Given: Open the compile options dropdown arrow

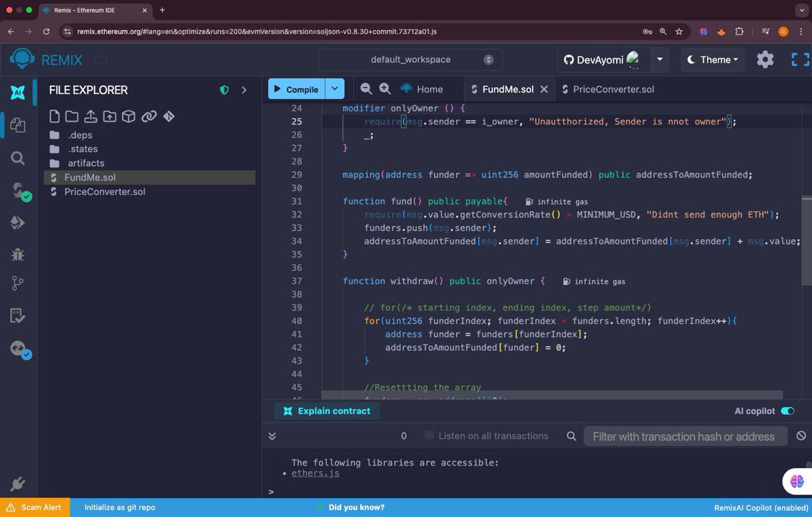Looking at the screenshot, I should coord(334,89).
